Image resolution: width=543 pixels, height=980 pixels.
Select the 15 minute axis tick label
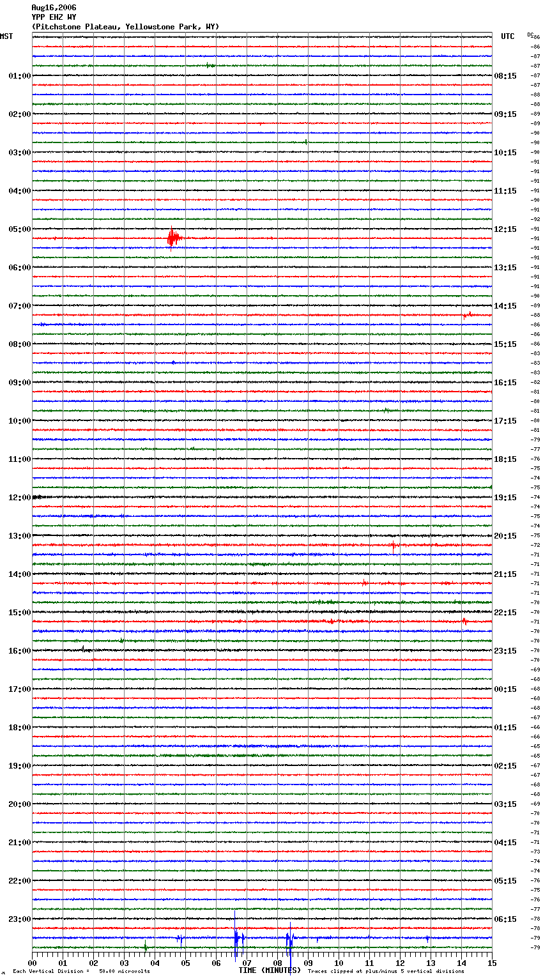tap(492, 963)
